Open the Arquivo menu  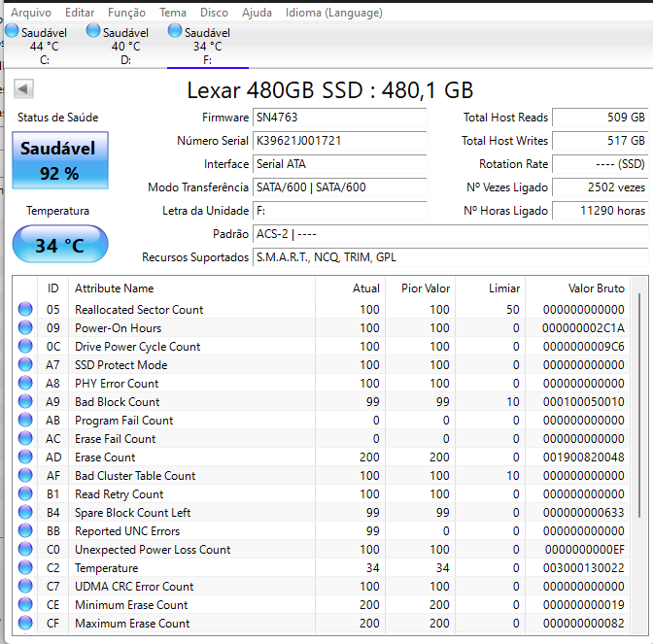pyautogui.click(x=31, y=13)
